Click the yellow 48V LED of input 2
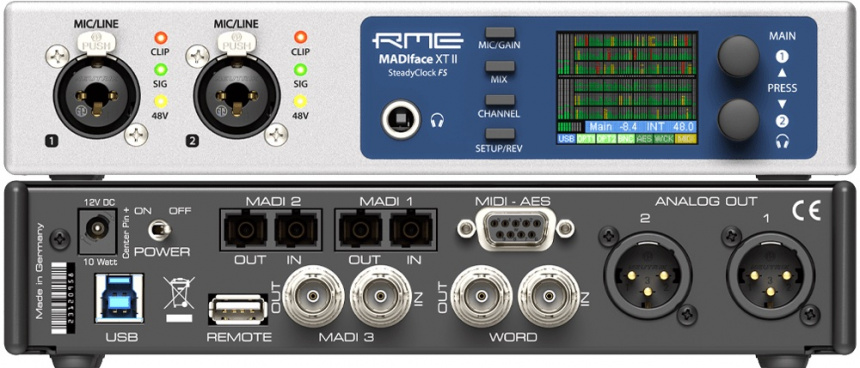 300,101
